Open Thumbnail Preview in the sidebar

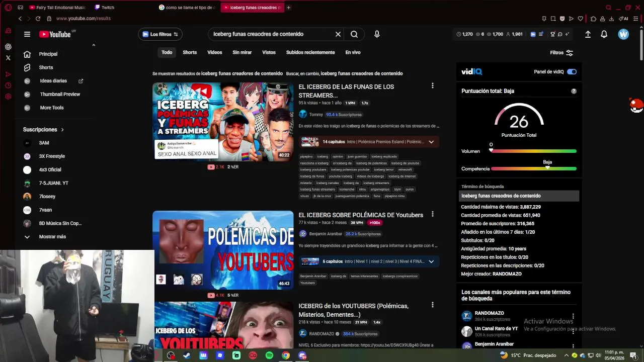[x=60, y=94]
